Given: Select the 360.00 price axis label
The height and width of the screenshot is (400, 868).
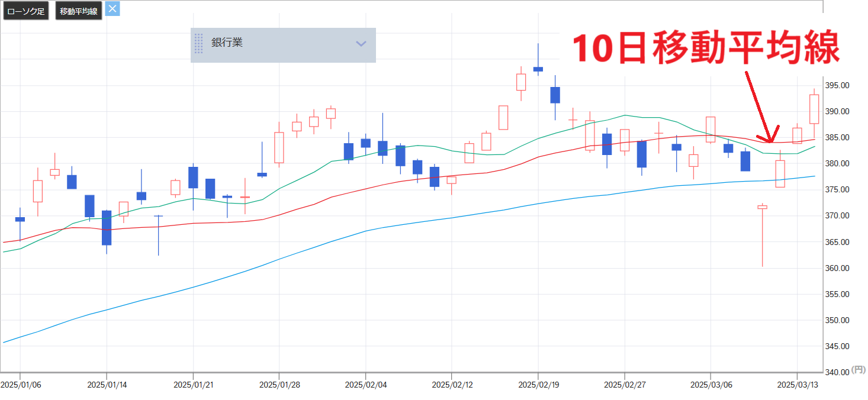Looking at the screenshot, I should point(837,268).
